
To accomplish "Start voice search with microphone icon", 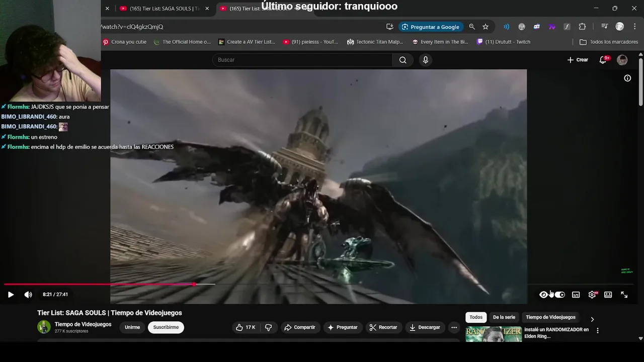I will (x=426, y=60).
